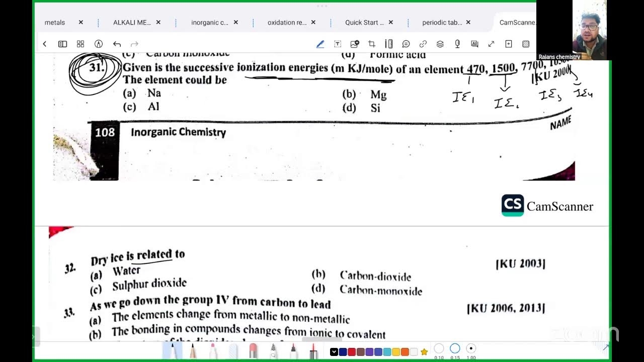Enter full screen expand mode
The height and width of the screenshot is (362, 644).
click(492, 44)
